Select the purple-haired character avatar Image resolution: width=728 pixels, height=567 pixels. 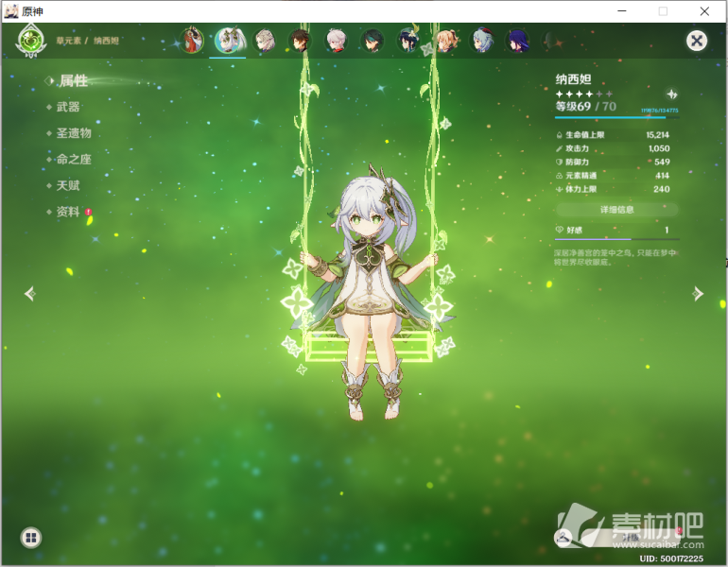coord(518,41)
